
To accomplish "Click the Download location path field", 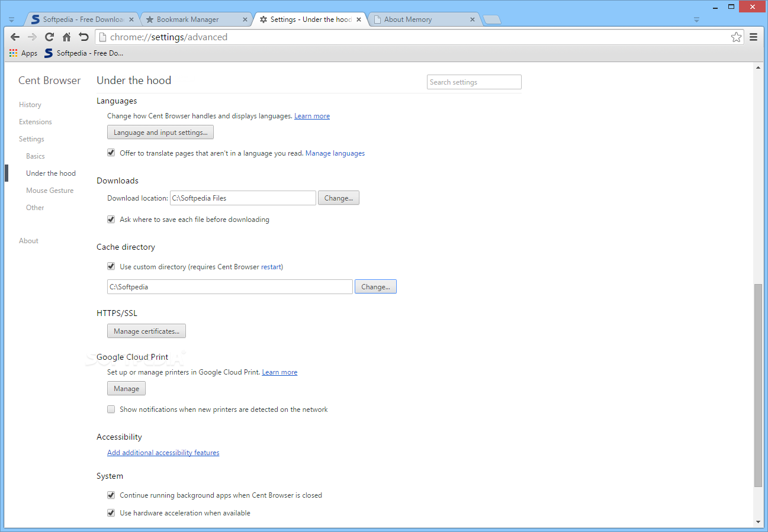I will click(243, 198).
